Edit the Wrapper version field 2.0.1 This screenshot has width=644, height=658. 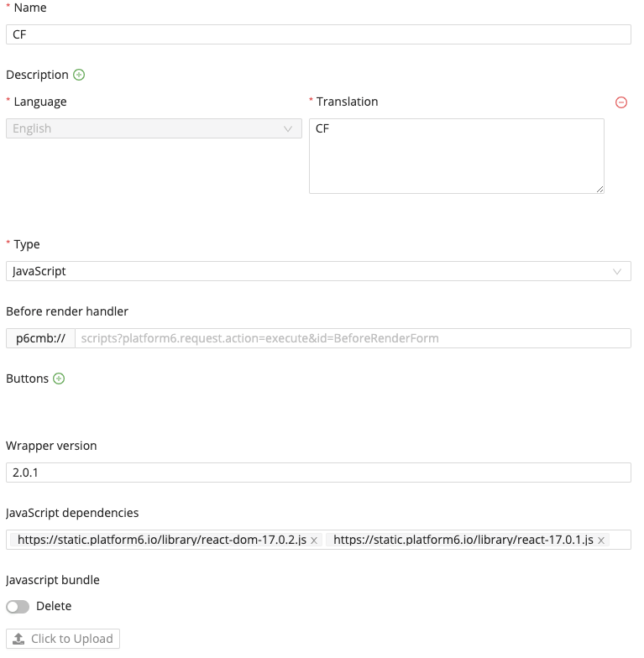(318, 473)
